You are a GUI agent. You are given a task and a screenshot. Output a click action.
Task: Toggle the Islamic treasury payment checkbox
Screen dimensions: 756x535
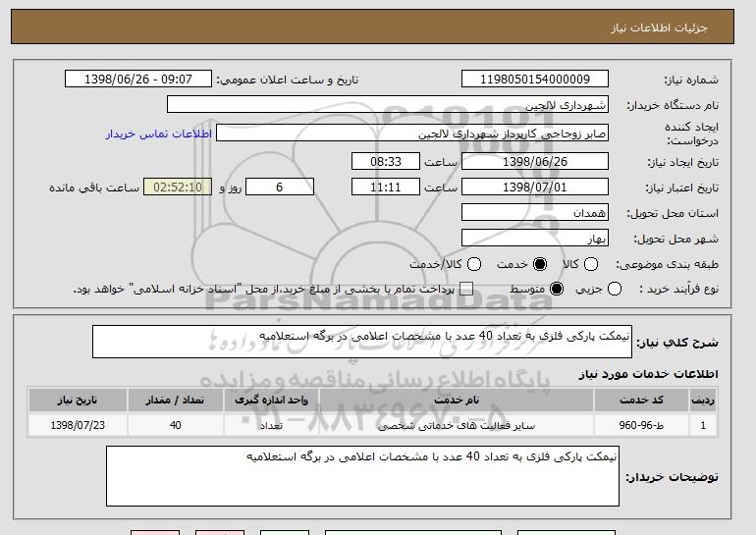(466, 290)
